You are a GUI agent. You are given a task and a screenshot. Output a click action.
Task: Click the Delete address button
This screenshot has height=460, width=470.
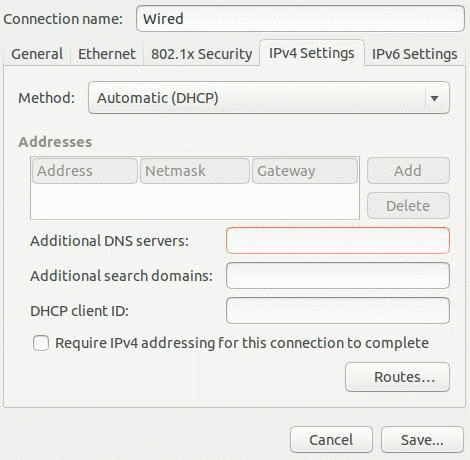click(408, 206)
